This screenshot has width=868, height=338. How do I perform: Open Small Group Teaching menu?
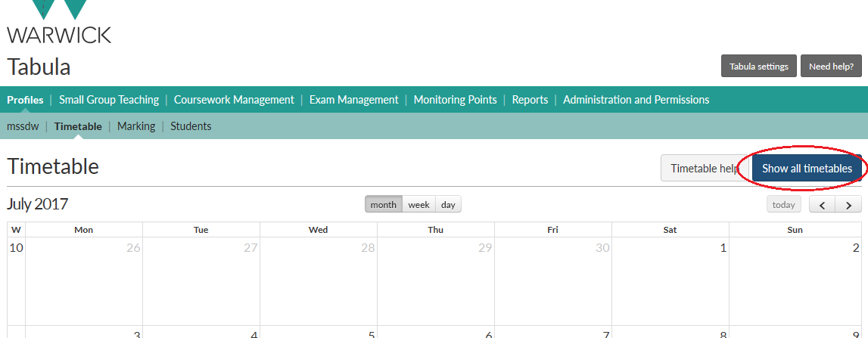pos(109,100)
